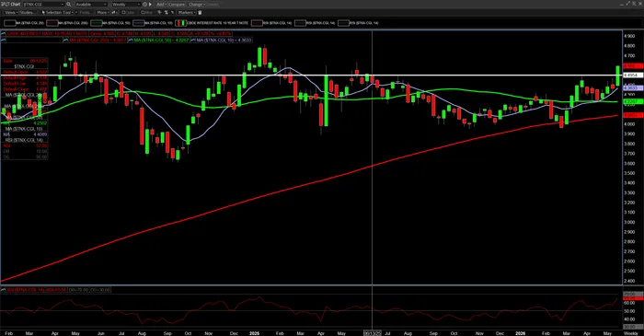The width and height of the screenshot is (644, 336).
Task: Click the Default Close row in data box
Action: [25, 89]
